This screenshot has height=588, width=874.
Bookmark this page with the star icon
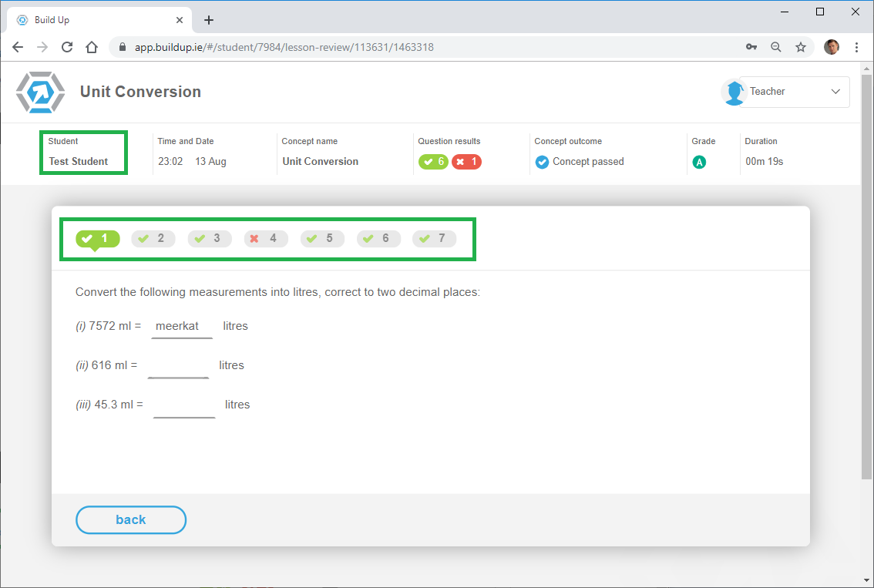tap(801, 47)
